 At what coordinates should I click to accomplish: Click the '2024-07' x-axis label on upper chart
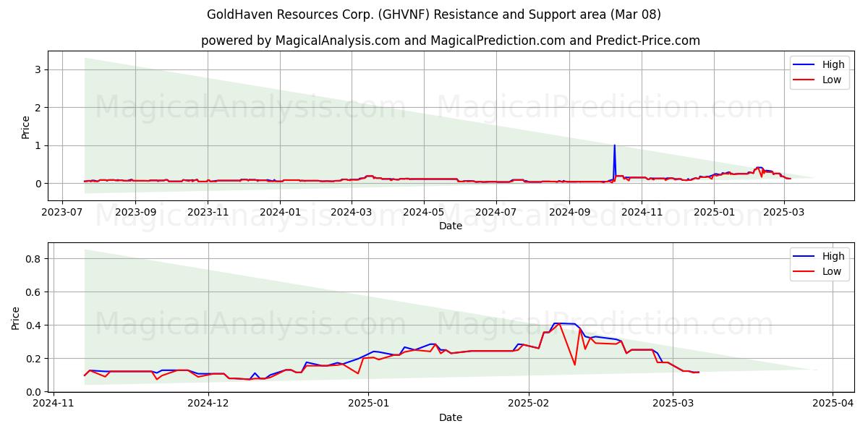click(x=495, y=212)
